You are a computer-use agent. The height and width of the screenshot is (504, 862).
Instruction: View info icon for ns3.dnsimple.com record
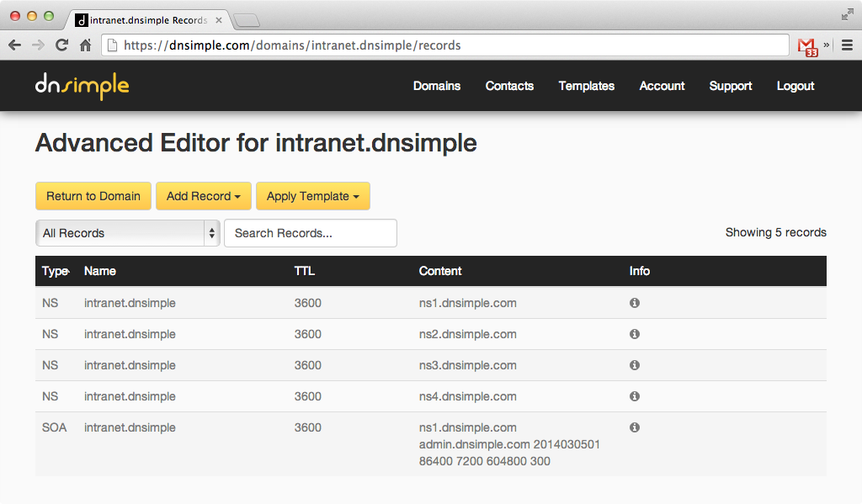(x=635, y=365)
